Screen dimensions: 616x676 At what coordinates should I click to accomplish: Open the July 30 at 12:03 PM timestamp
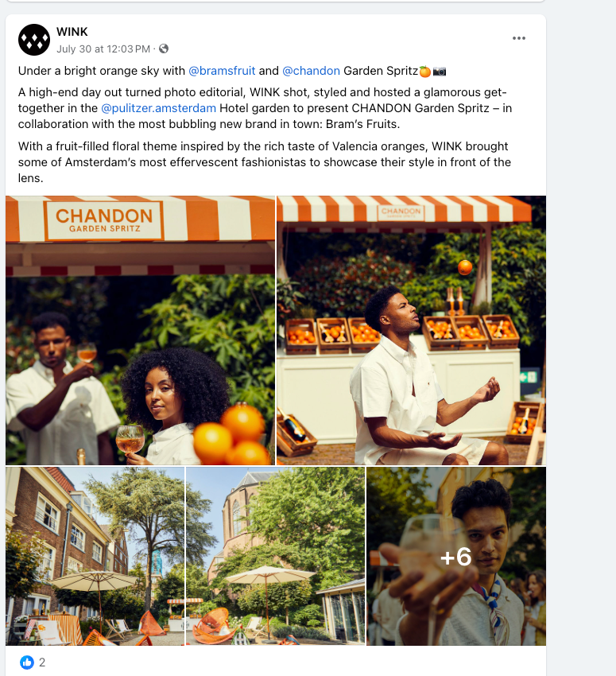[x=103, y=49]
